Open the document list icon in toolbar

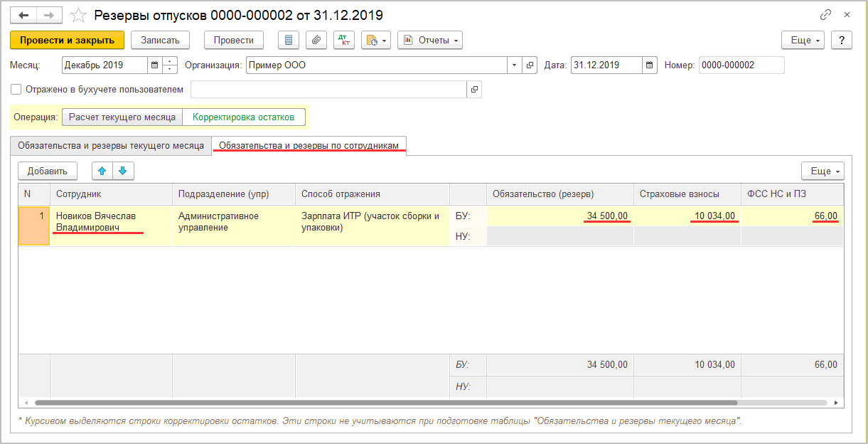click(288, 40)
